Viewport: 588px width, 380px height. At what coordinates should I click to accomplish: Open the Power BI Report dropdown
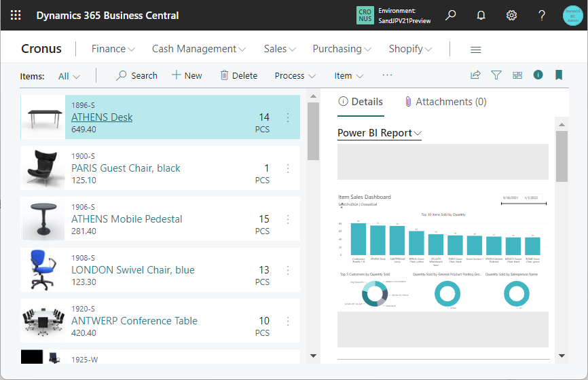380,133
